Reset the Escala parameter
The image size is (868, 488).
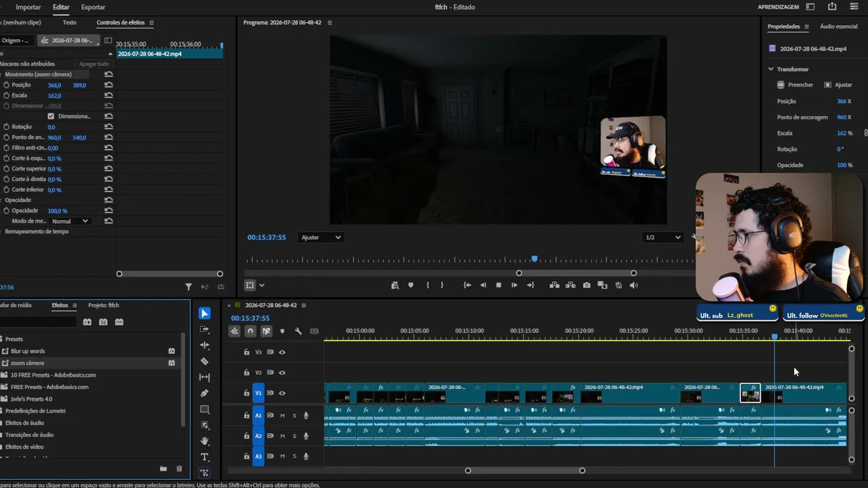pyautogui.click(x=108, y=96)
